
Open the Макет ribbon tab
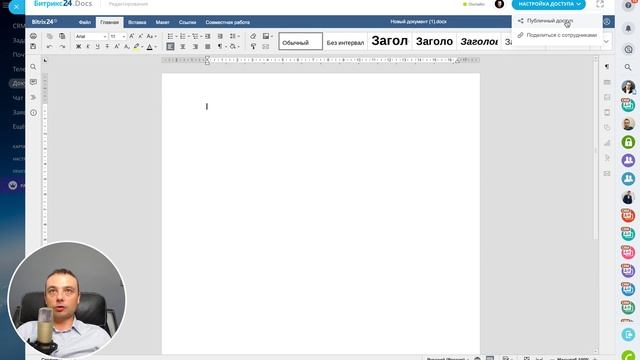[x=162, y=22]
